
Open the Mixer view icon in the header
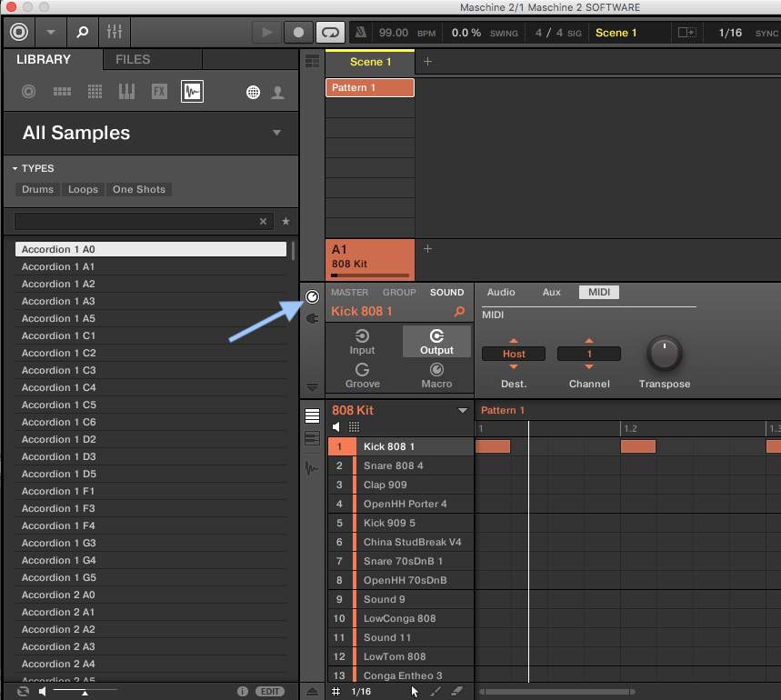coord(114,32)
